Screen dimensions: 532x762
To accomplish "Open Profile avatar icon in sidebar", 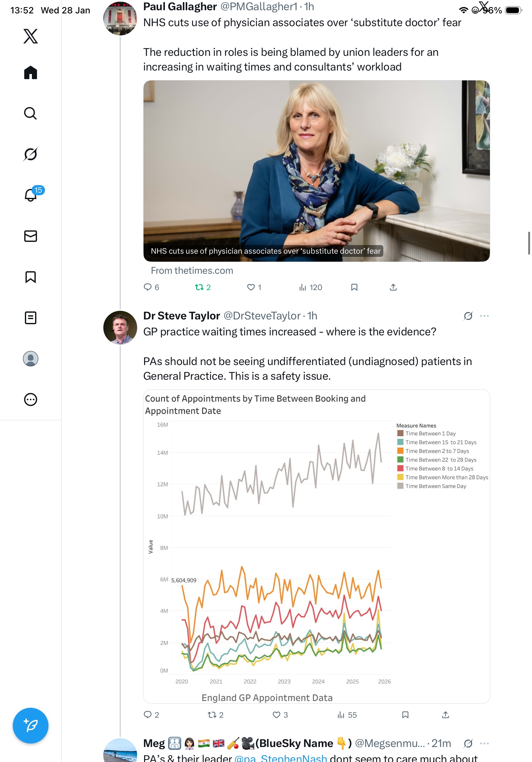I will pyautogui.click(x=31, y=358).
